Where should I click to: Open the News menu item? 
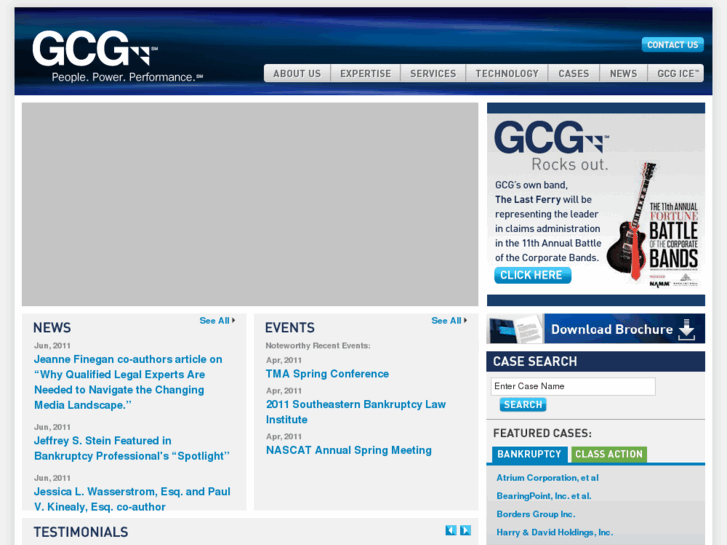click(623, 74)
